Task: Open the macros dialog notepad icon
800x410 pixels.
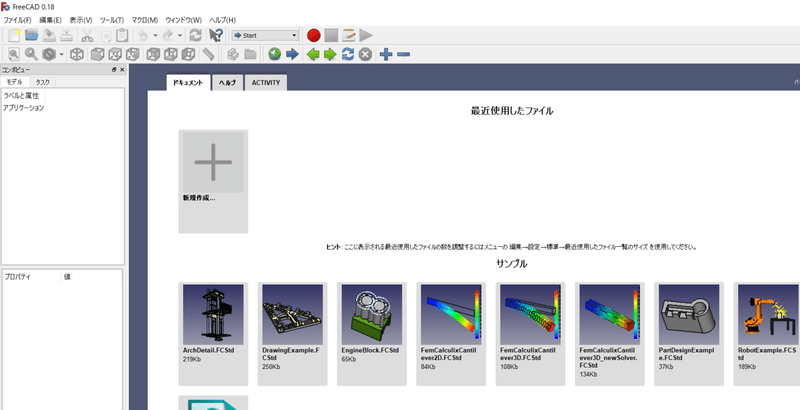Action: [x=348, y=35]
